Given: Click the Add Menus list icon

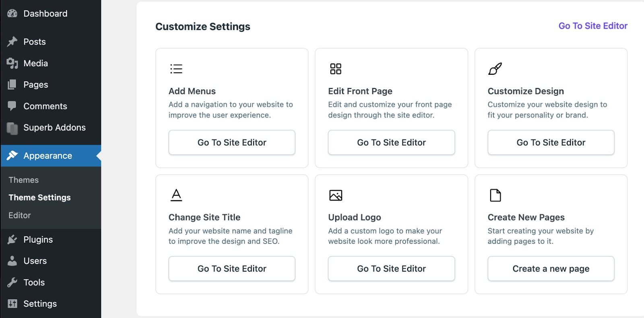Looking at the screenshot, I should [x=176, y=69].
